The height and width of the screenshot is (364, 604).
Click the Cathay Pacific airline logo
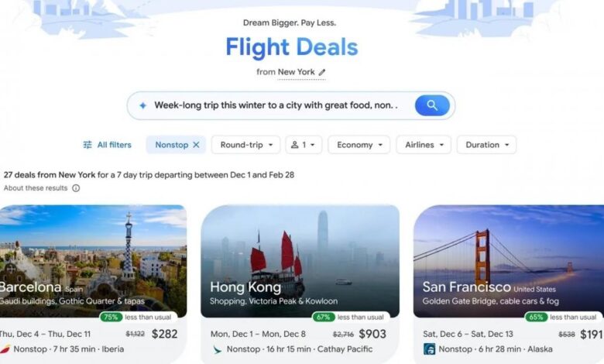point(218,349)
